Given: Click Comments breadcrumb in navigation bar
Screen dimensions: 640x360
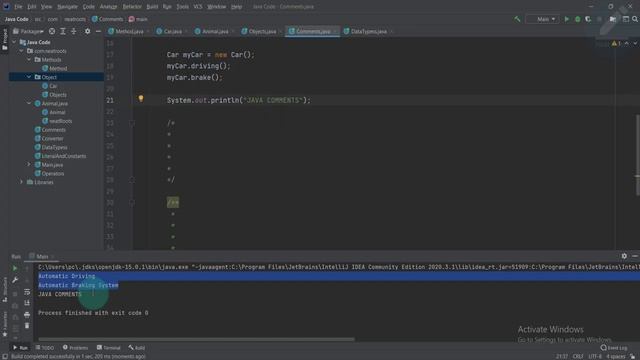Looking at the screenshot, I should [x=107, y=19].
